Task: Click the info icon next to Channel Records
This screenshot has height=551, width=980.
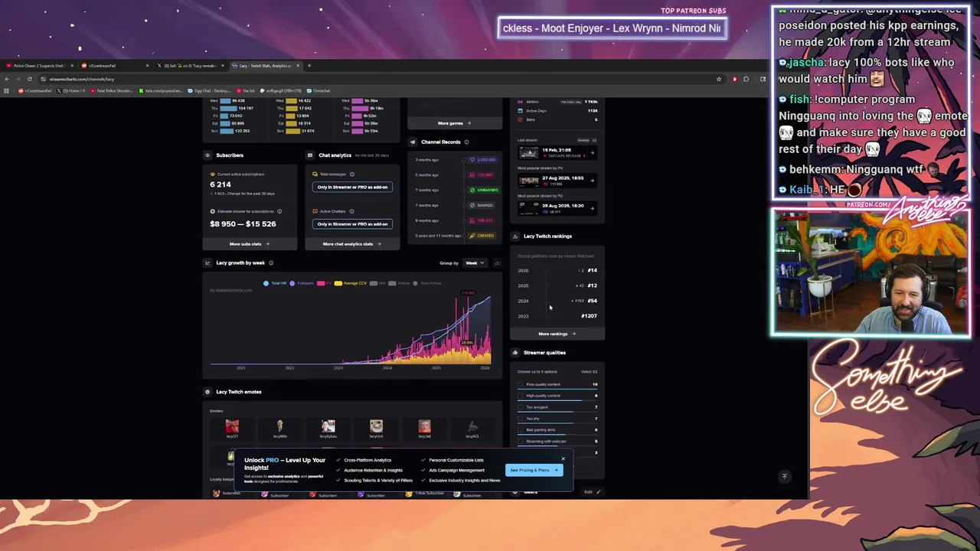Action: click(x=466, y=142)
